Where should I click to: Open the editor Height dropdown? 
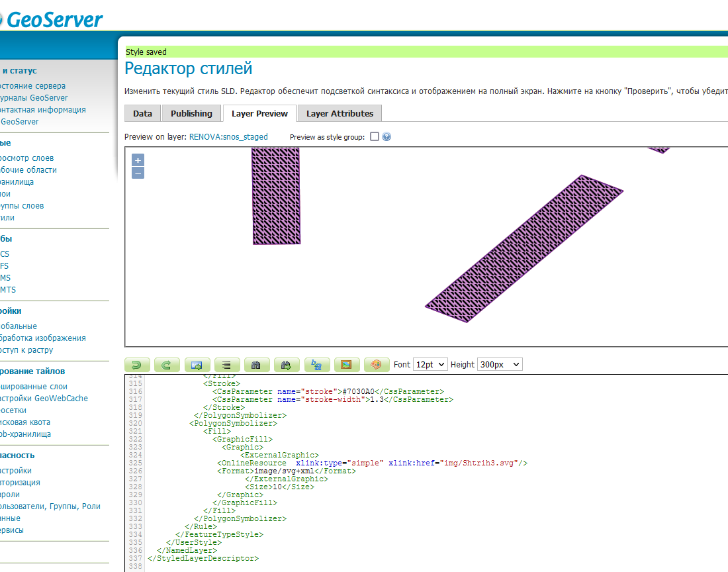coord(500,365)
